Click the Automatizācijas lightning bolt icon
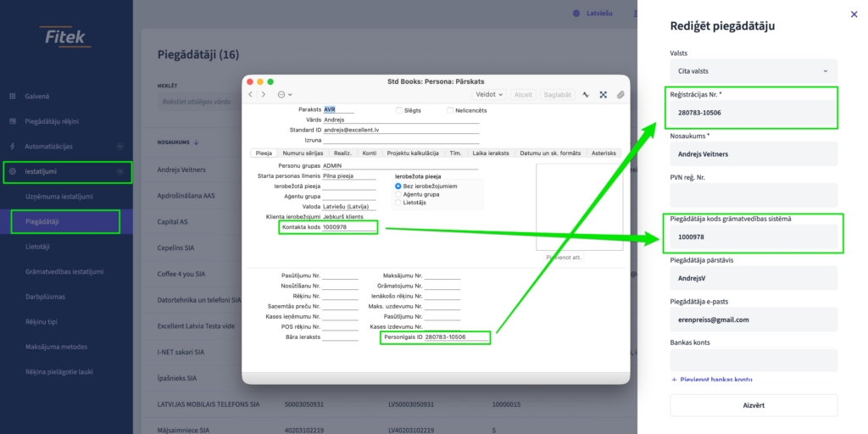 coord(12,146)
